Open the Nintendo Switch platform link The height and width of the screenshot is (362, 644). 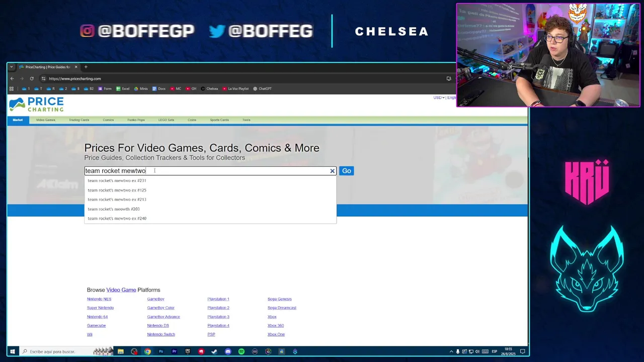161,334
